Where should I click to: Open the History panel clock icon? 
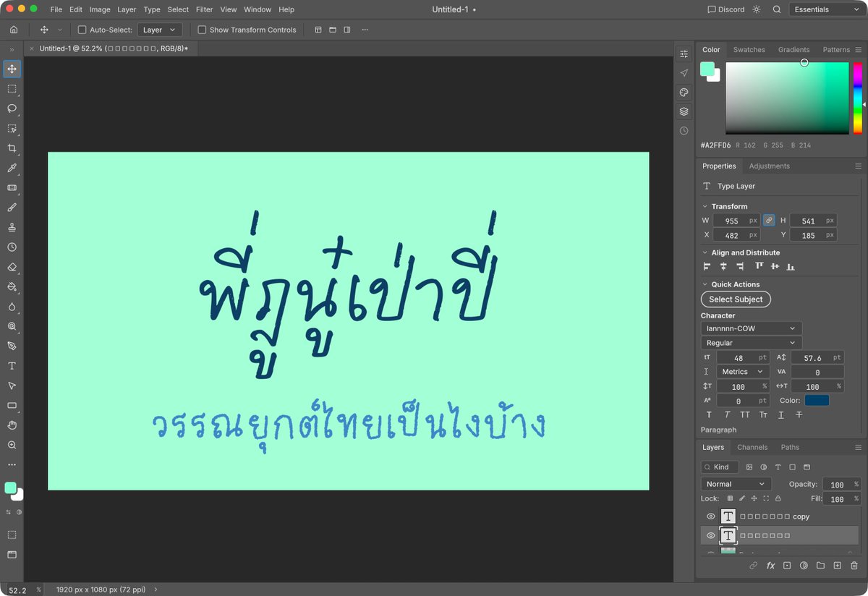coord(684,131)
